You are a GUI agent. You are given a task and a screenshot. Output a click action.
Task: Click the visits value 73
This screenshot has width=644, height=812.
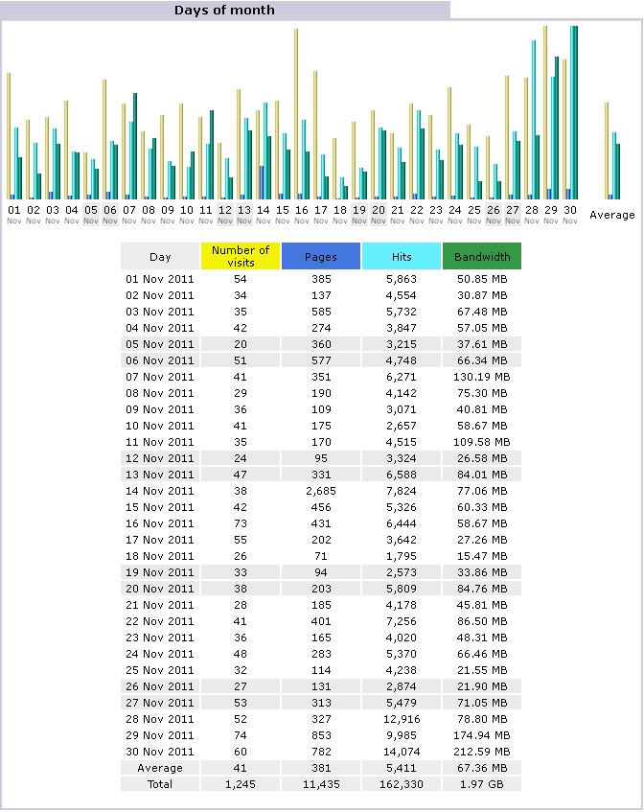241,523
